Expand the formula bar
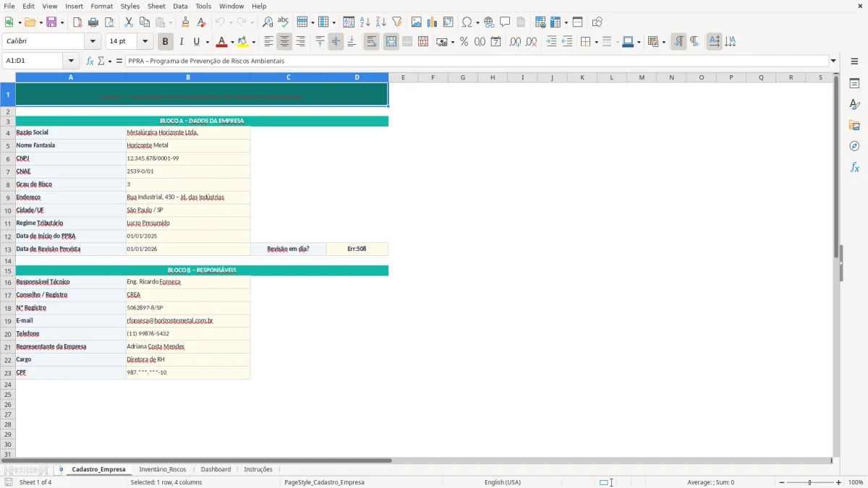Screen dimensions: 868x488 (x=833, y=61)
